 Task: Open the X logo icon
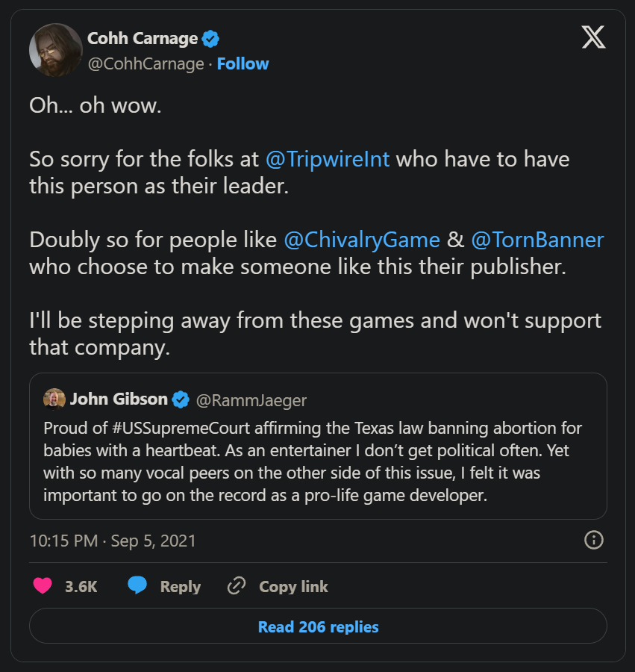593,37
